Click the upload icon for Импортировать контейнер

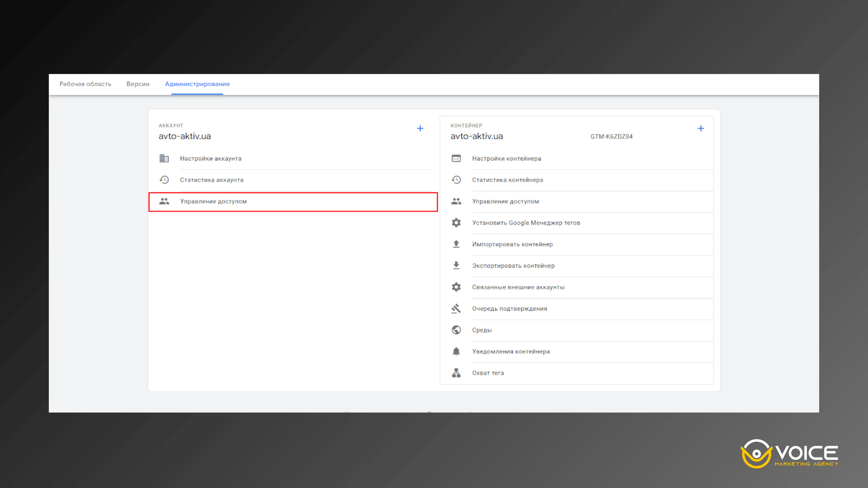tap(456, 244)
